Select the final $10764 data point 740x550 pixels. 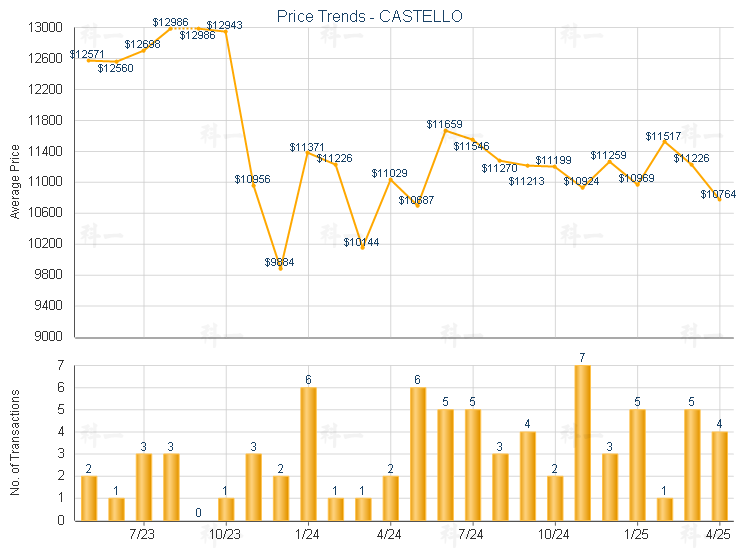pos(719,200)
